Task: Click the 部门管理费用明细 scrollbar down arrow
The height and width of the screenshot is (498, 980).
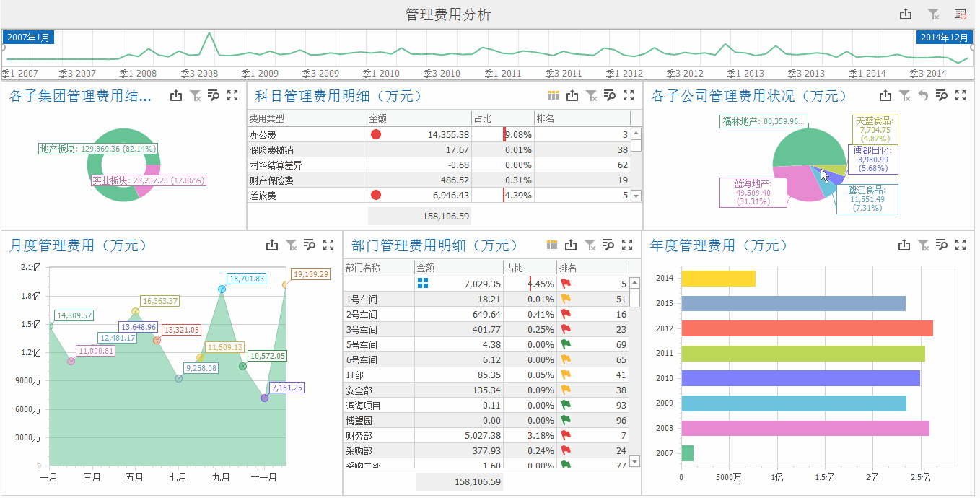Action: tap(635, 460)
